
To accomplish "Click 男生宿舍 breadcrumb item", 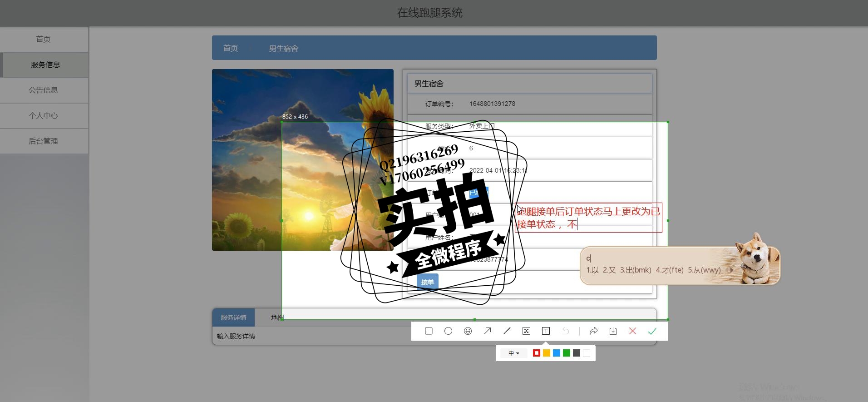I will 283,48.
